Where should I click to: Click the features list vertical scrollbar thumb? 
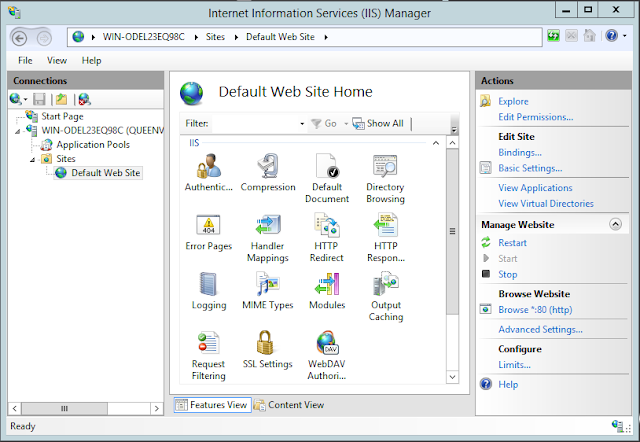452,231
